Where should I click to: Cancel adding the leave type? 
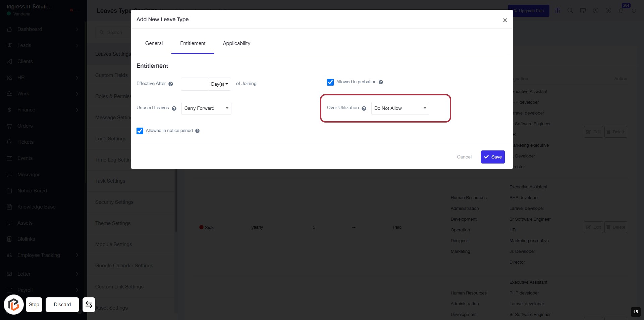(x=464, y=157)
